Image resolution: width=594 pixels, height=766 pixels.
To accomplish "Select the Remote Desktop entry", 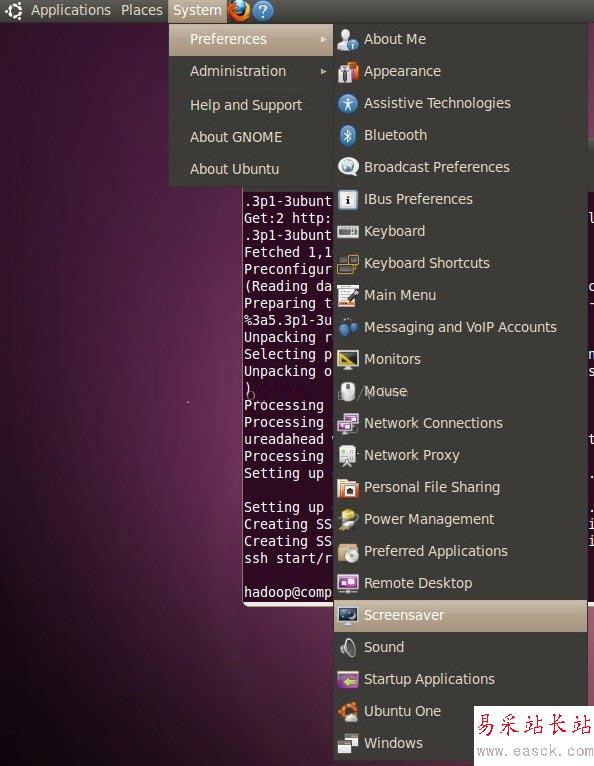I will pyautogui.click(x=460, y=583).
